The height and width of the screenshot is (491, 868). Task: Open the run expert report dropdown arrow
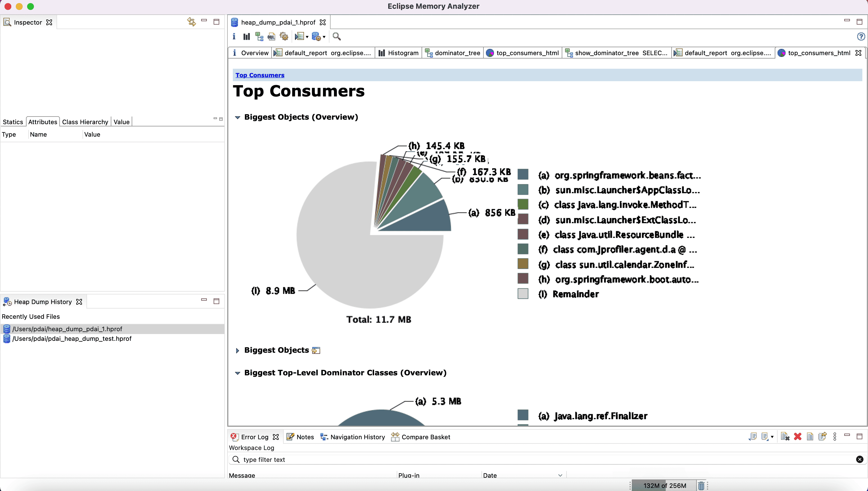click(307, 37)
